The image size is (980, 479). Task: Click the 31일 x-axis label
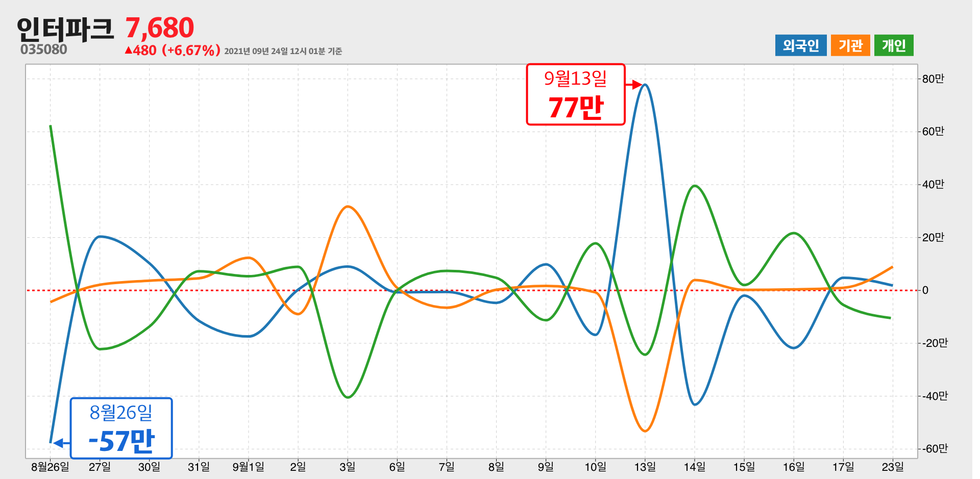199,467
